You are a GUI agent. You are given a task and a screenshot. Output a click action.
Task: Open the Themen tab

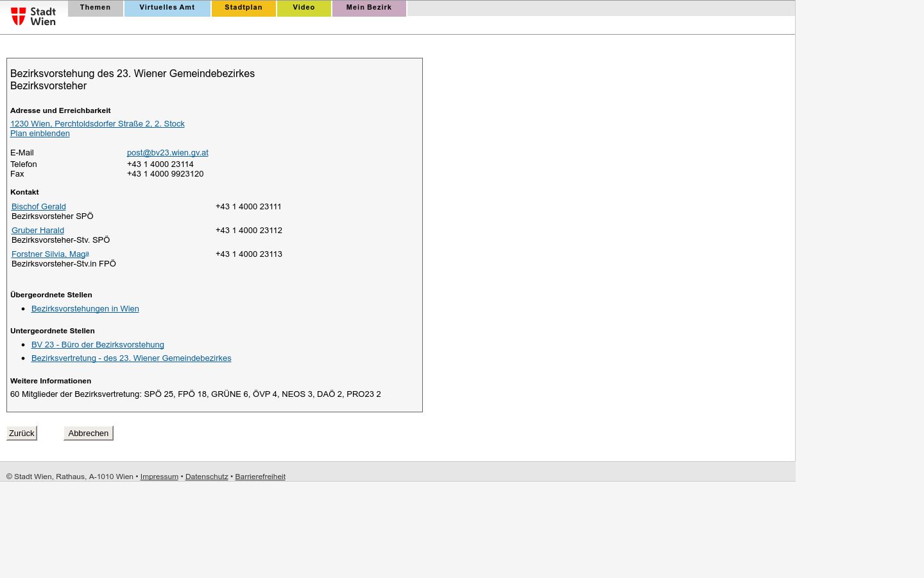[x=96, y=8]
